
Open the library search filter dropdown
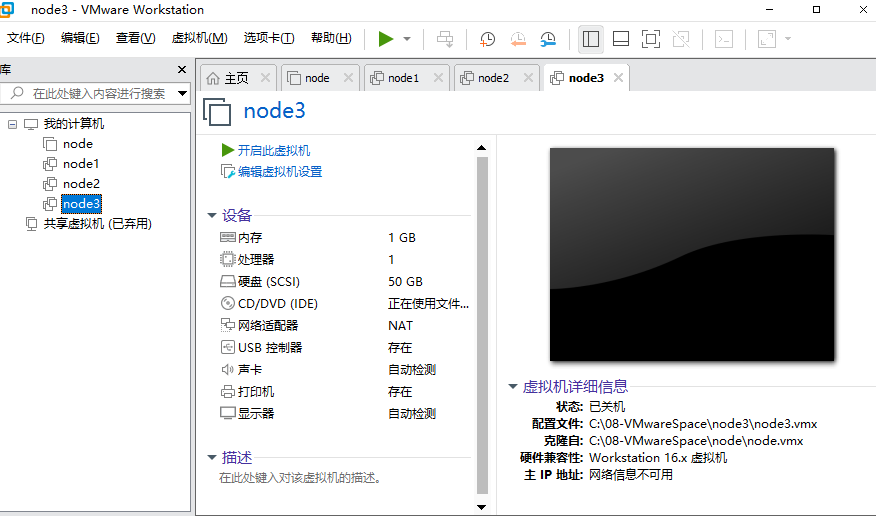tap(182, 93)
